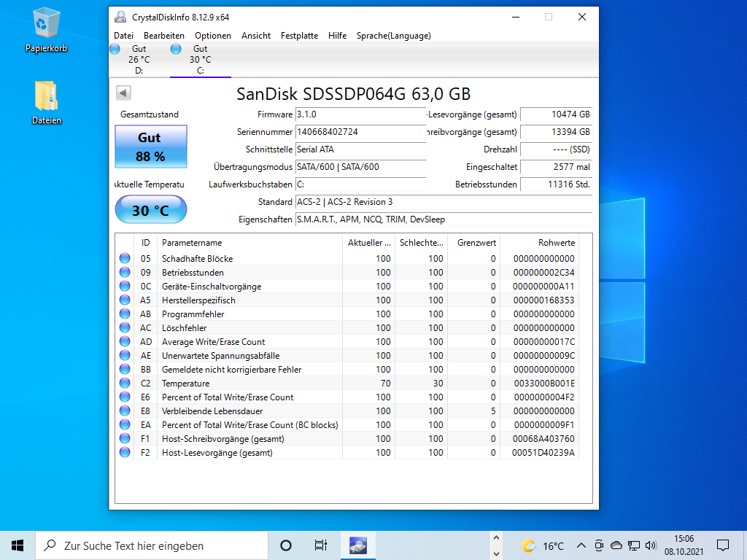The width and height of the screenshot is (747, 560).
Task: Click raw value 0033000B001E
Action: (544, 384)
